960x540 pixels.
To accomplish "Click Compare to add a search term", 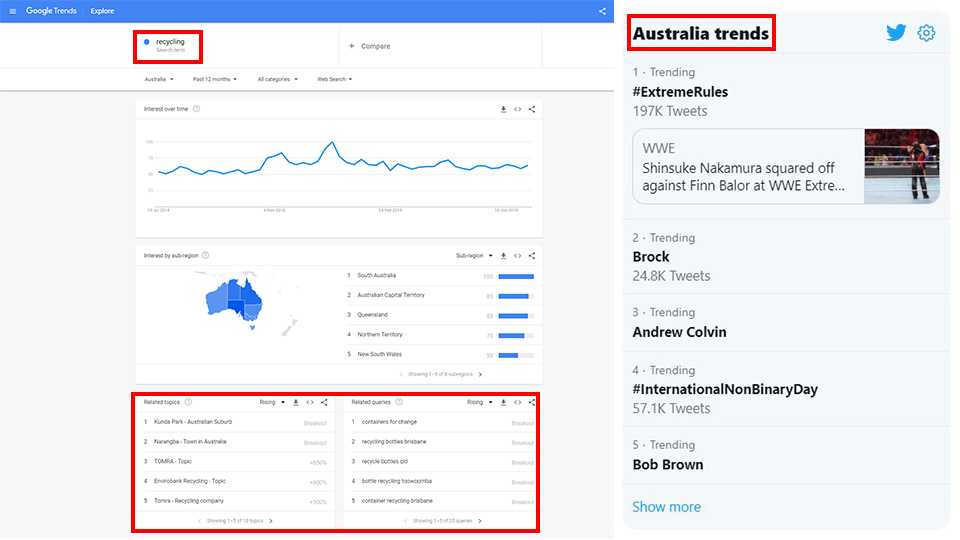I will (x=375, y=46).
